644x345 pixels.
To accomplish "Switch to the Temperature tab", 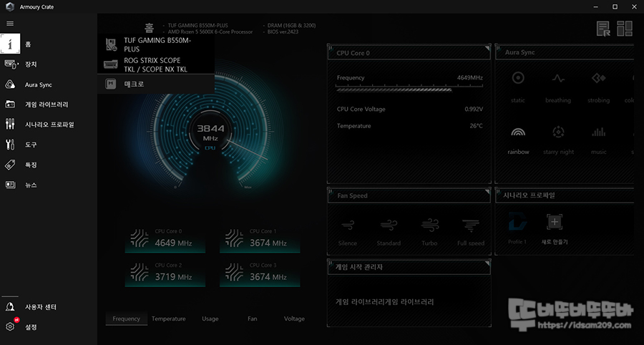I will [168, 319].
